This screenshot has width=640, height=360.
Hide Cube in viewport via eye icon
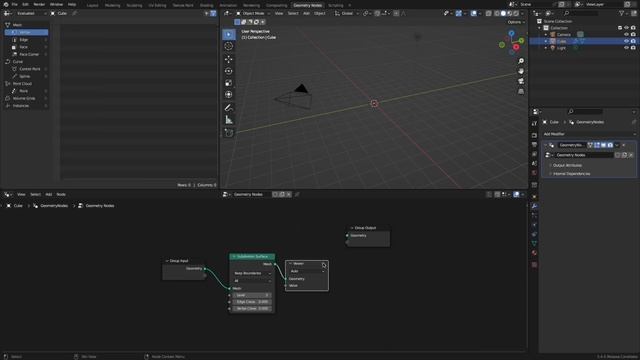626,41
